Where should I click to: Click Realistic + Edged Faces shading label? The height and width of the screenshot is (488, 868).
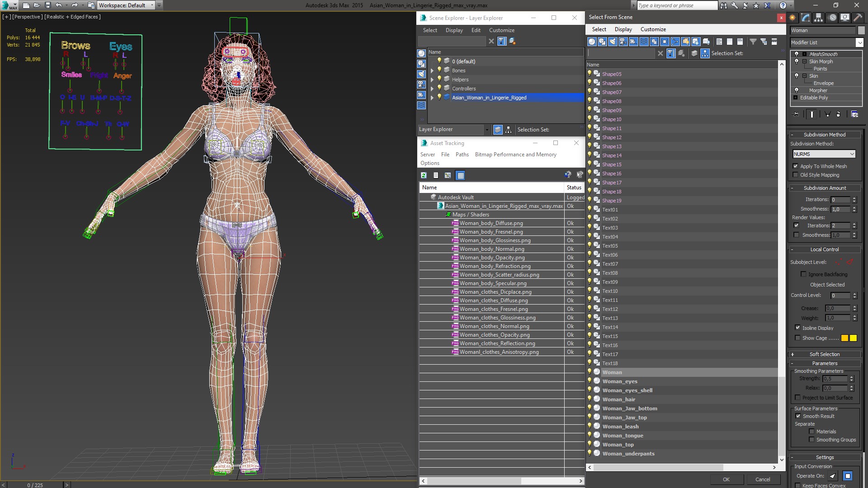point(72,17)
